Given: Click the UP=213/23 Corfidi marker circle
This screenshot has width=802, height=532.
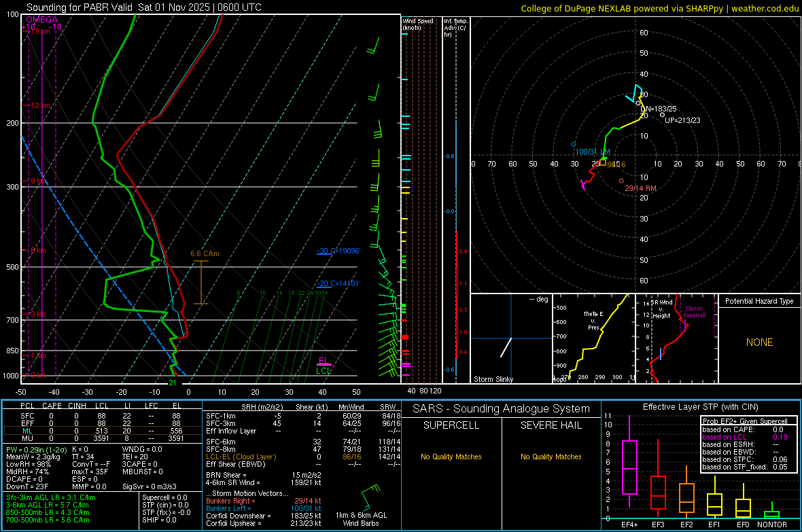Looking at the screenshot, I should (663, 115).
